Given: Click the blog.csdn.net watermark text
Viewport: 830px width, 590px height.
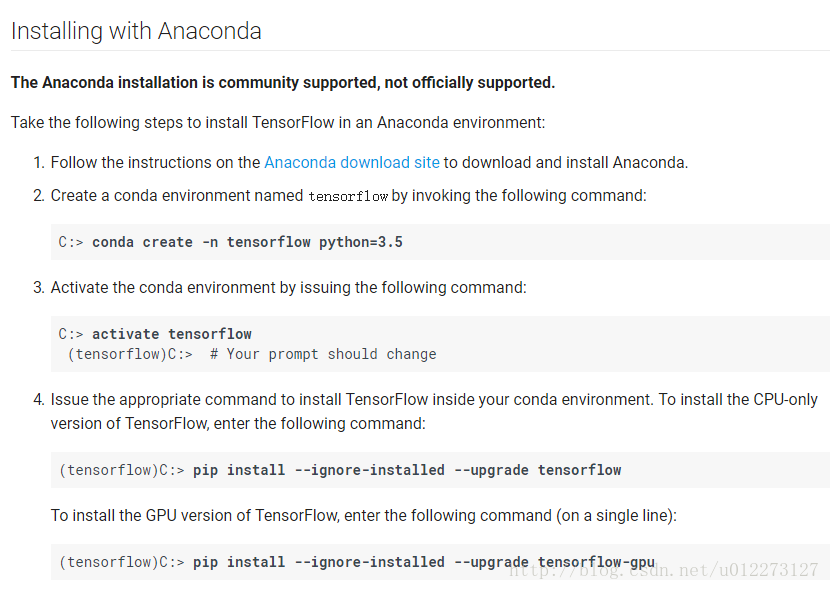Looking at the screenshot, I should point(663,570).
